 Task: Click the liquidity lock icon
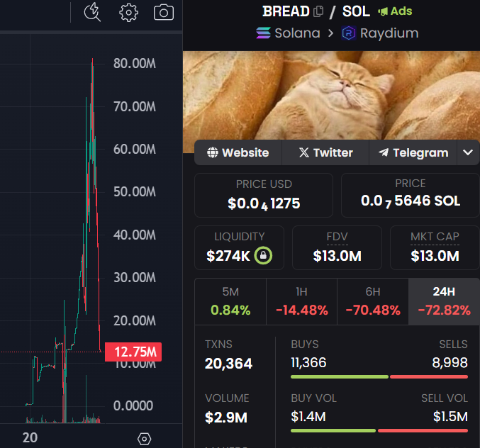263,255
